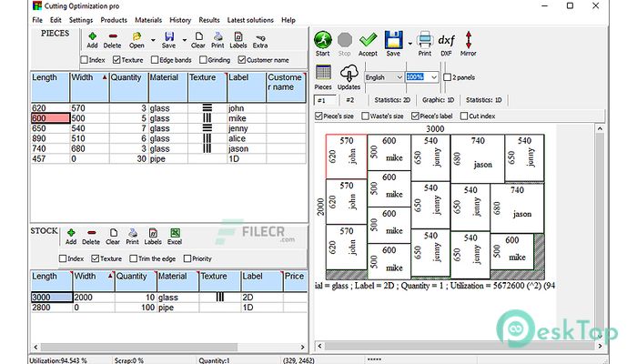Open the History menu
The width and height of the screenshot is (637, 364).
180,20
